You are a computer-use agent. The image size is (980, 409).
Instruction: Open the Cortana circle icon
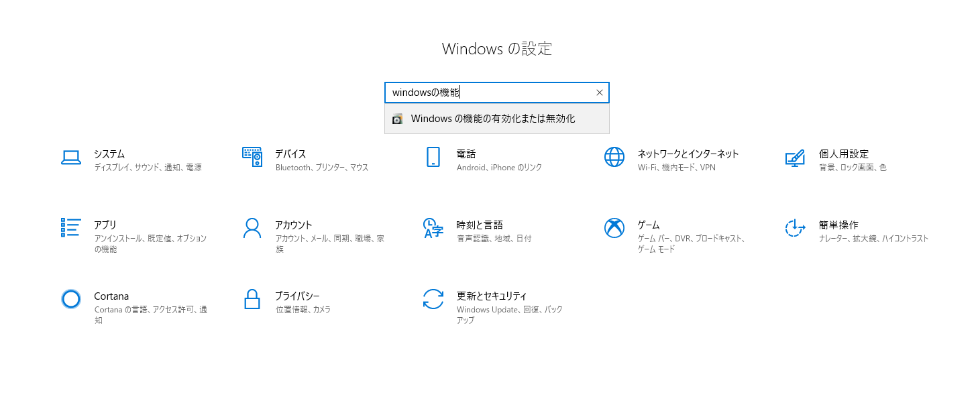pyautogui.click(x=71, y=299)
